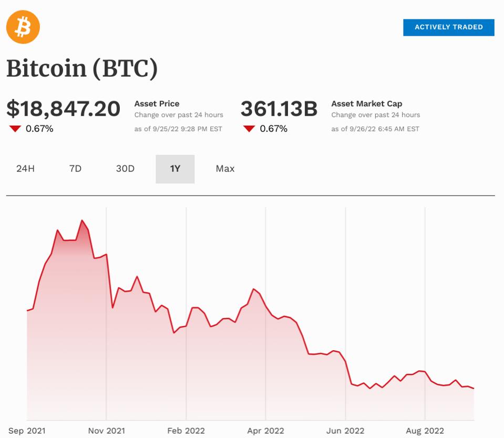504x438 pixels.
Task: Click the $18,847.20 asset price value
Action: [64, 108]
